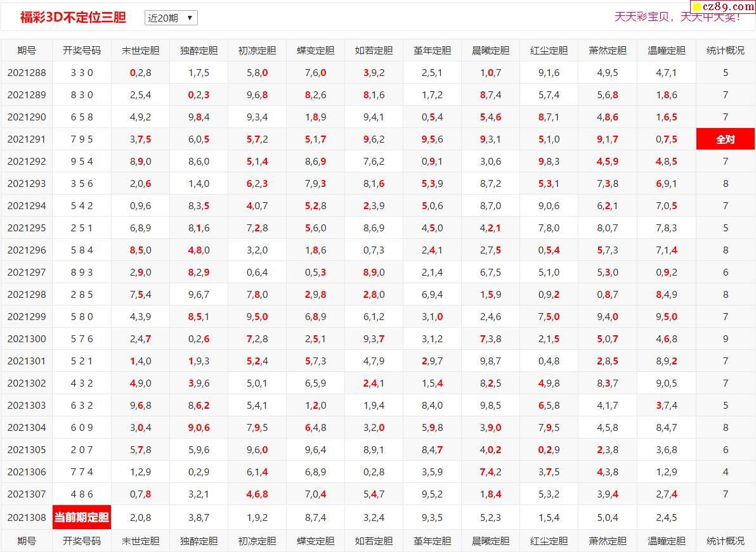
Task: Open the 近20期 period dropdown
Action: coord(171,18)
